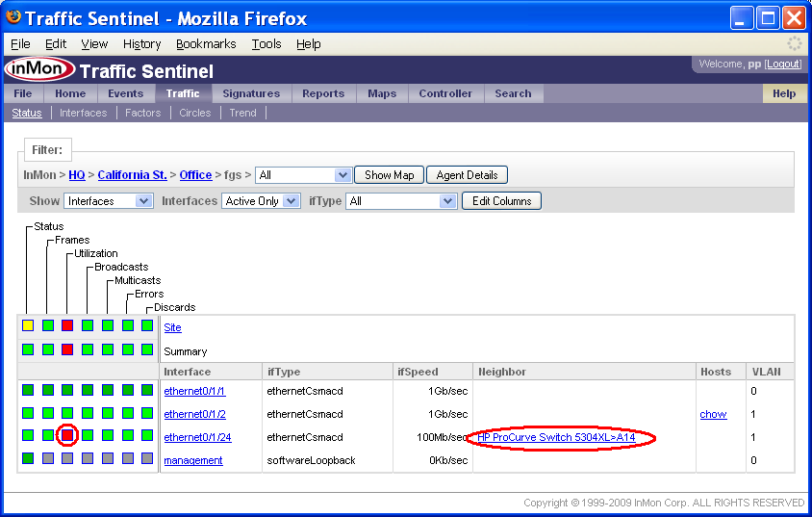Screen dimensions: 812x517
Task: Switch to the Reports tab
Action: coord(323,93)
